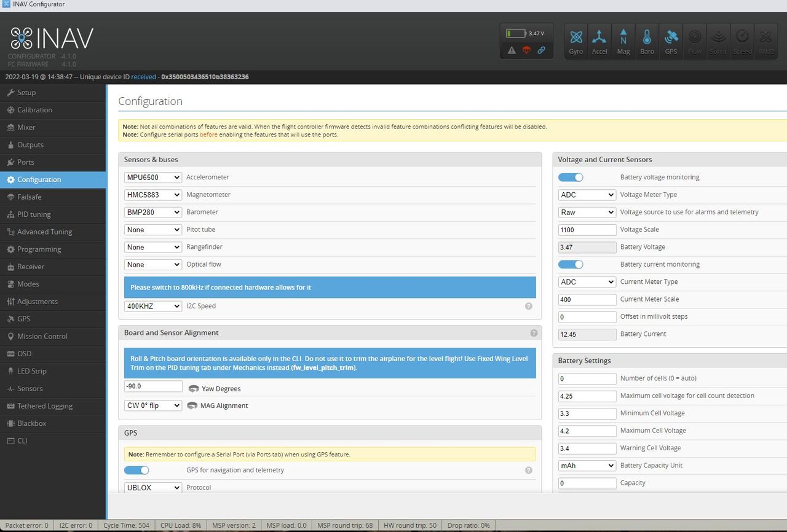Switch to the Programming tab
Image resolution: width=787 pixels, height=532 pixels.
(53, 249)
